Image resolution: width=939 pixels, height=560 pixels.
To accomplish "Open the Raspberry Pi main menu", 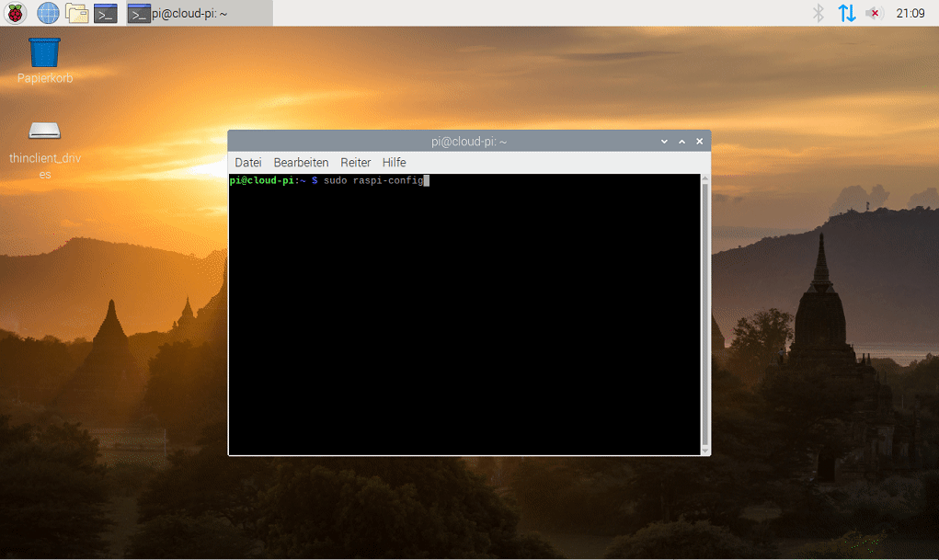I will 15,13.
